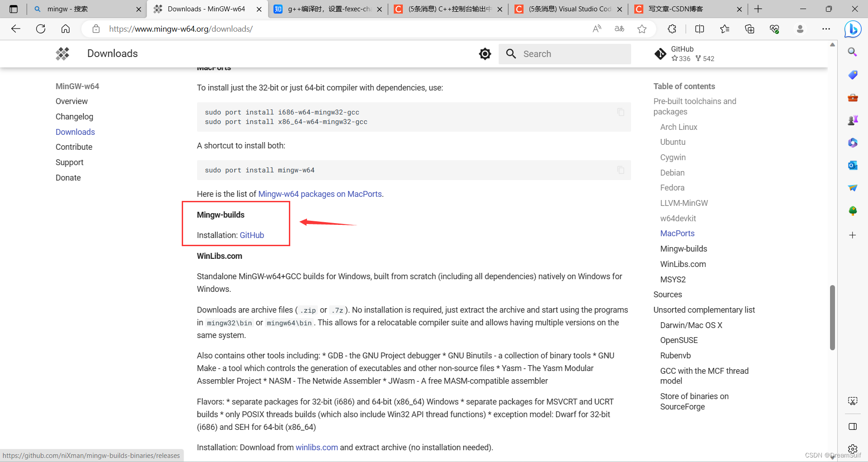Toggle light/dark theme on site
Screen dimensions: 868x462
(x=485, y=54)
